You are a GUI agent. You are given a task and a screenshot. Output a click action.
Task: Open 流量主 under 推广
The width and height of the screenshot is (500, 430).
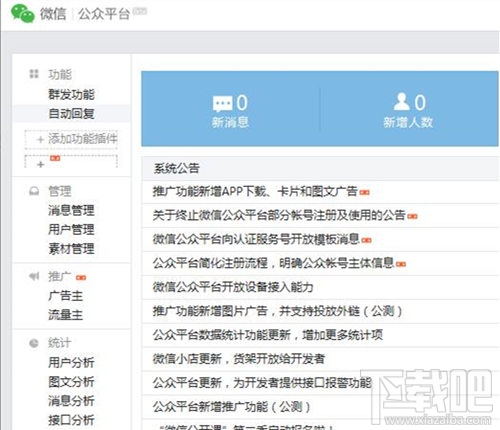click(x=66, y=315)
